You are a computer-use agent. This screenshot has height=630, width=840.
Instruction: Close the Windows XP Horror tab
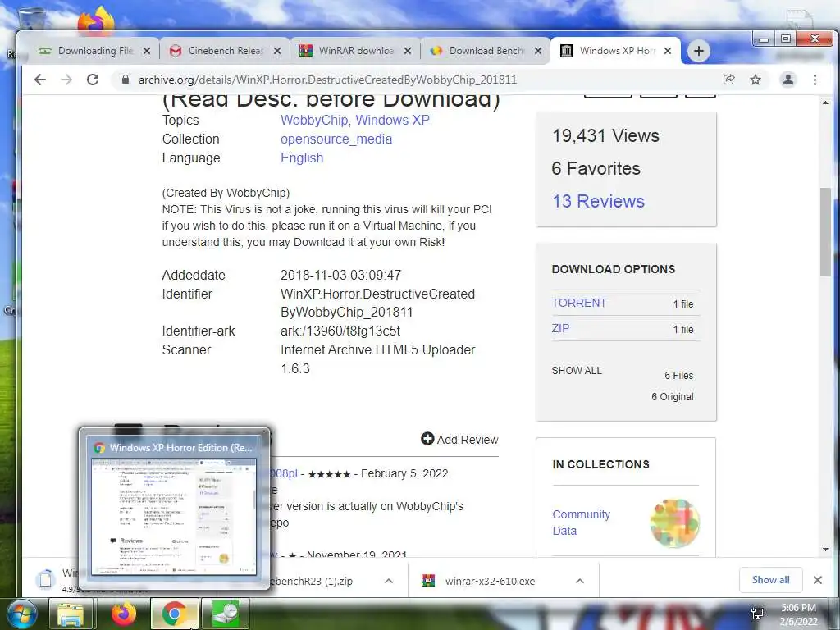668,51
